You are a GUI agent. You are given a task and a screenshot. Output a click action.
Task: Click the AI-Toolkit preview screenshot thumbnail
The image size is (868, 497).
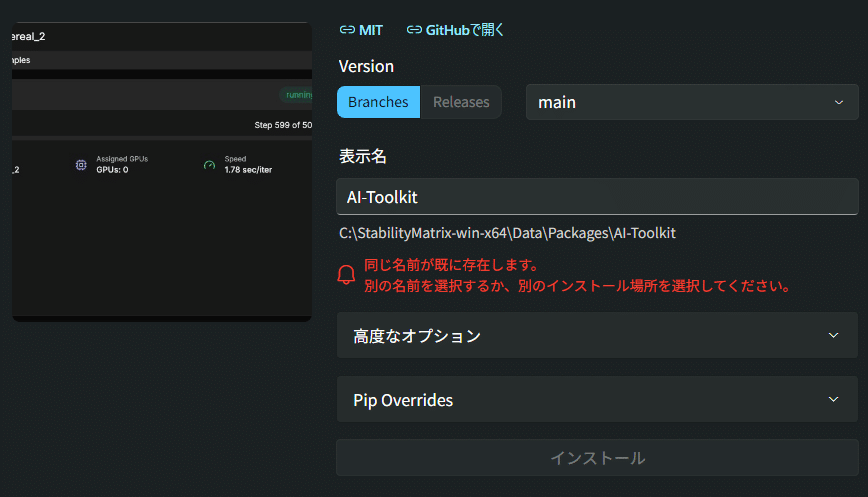click(162, 172)
